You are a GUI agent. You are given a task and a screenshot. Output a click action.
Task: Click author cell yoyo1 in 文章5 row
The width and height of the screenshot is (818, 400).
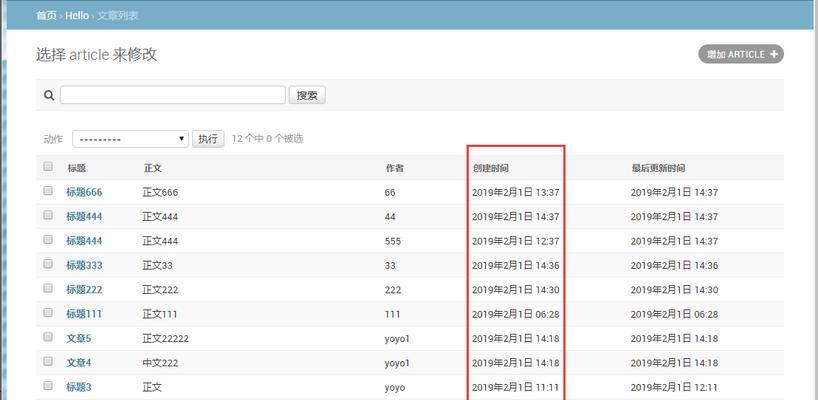tap(397, 338)
